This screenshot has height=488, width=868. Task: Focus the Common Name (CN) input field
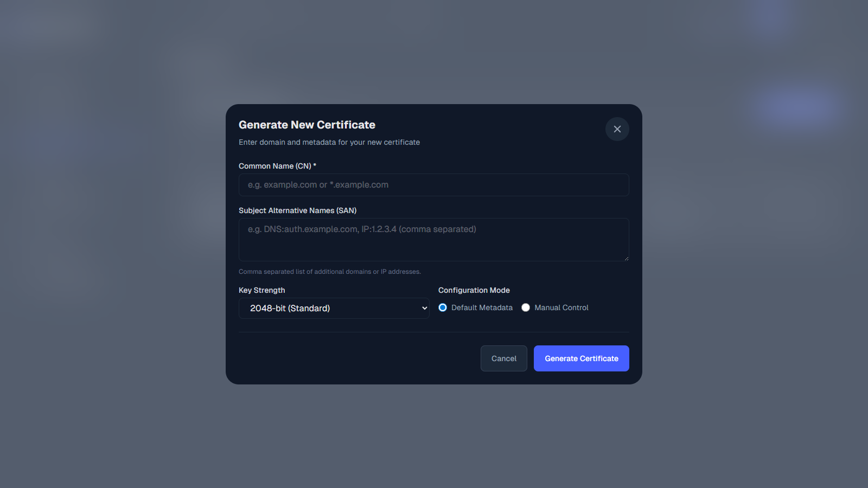433,185
